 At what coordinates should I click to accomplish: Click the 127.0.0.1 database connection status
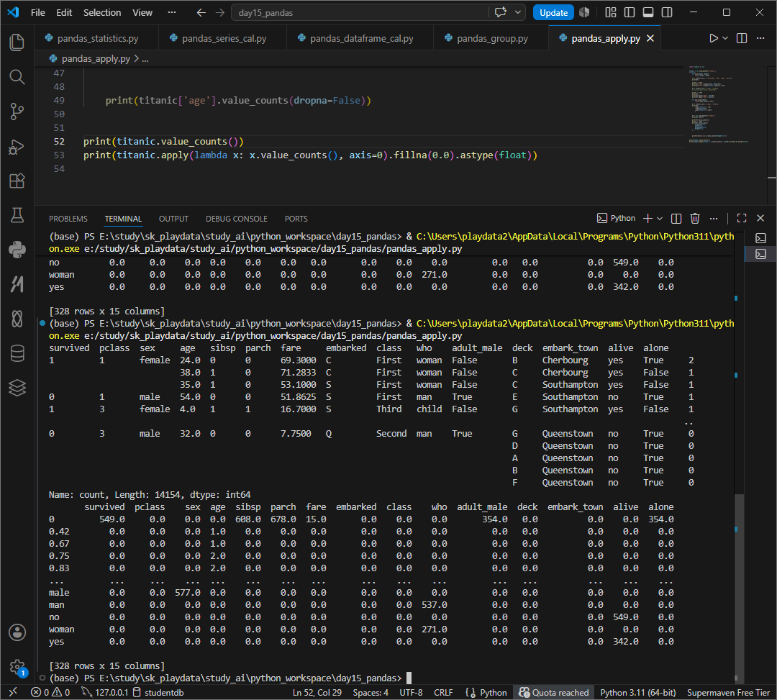(105, 692)
